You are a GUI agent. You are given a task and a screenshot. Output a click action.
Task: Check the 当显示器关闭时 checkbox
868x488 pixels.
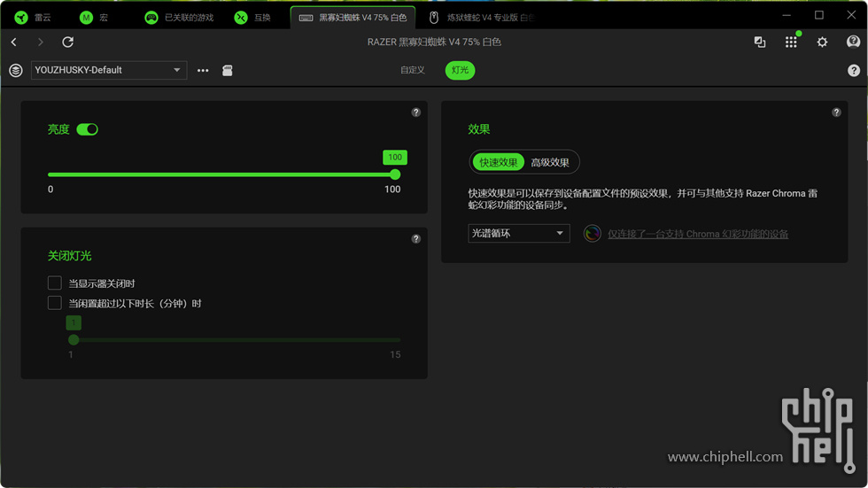click(54, 283)
